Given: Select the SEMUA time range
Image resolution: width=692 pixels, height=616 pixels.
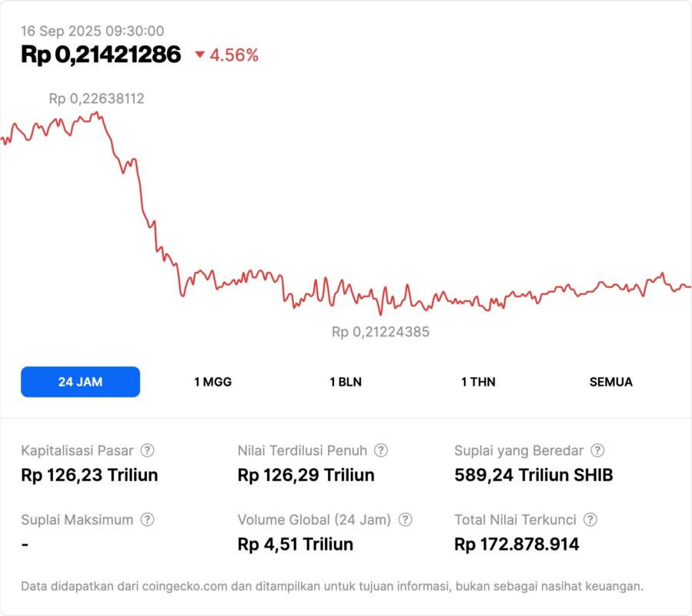Looking at the screenshot, I should [611, 382].
